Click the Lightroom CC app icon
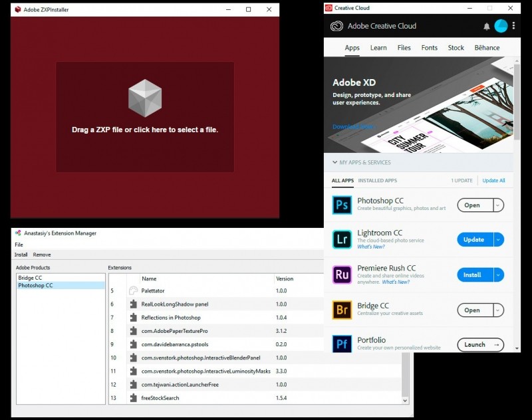 (342, 239)
